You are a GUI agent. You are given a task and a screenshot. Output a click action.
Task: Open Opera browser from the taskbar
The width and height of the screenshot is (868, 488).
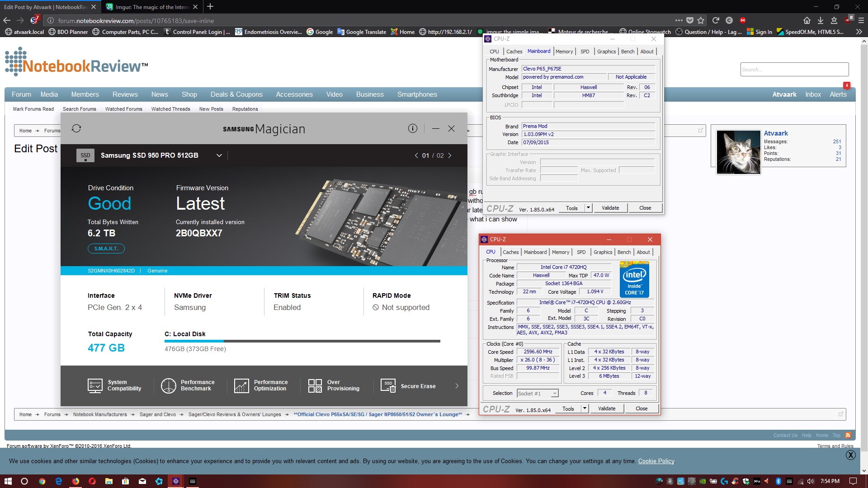tap(92, 481)
